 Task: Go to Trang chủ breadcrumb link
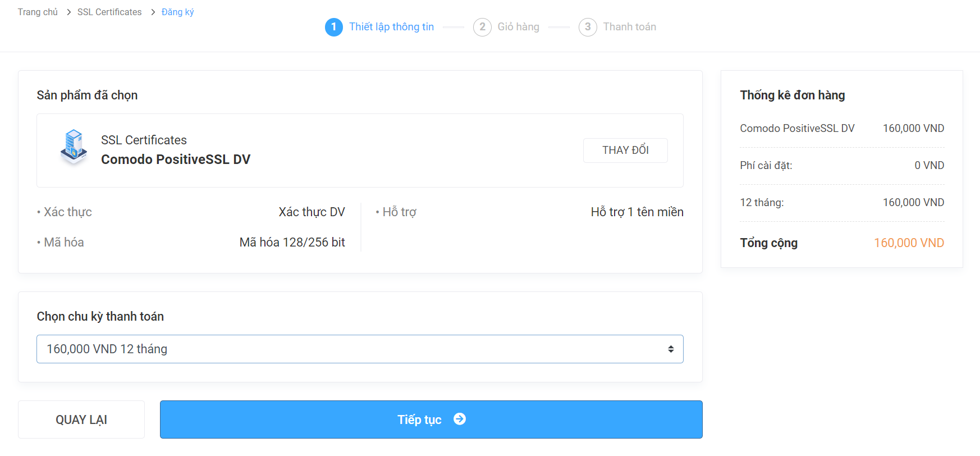[38, 12]
